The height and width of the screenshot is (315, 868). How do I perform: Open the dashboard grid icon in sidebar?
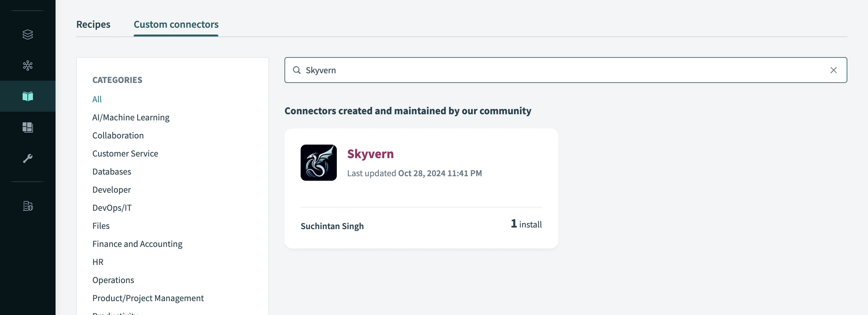(x=27, y=127)
